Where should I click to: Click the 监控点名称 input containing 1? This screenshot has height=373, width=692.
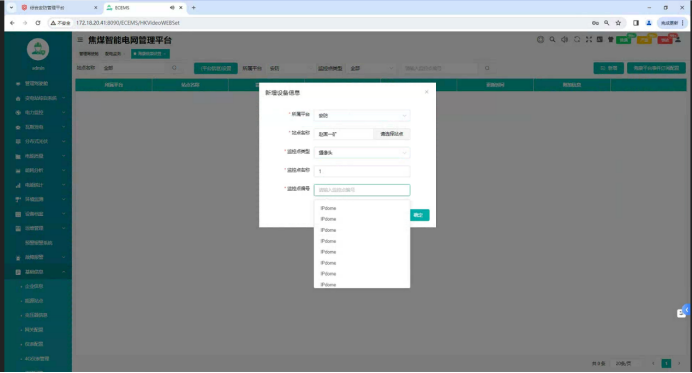tap(362, 171)
